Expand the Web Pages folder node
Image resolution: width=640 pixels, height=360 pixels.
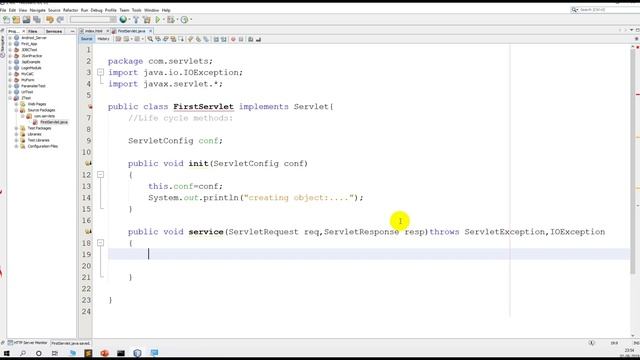point(16,104)
